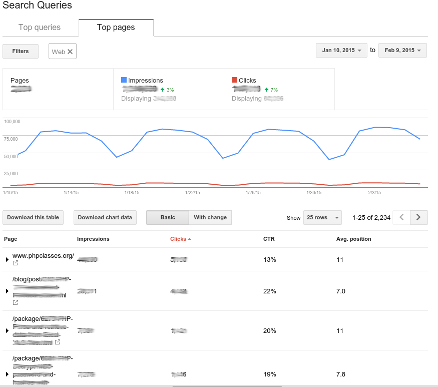The image size is (438, 387).
Task: Open the Jan 10, 2015 start date dropdown
Action: [x=342, y=50]
